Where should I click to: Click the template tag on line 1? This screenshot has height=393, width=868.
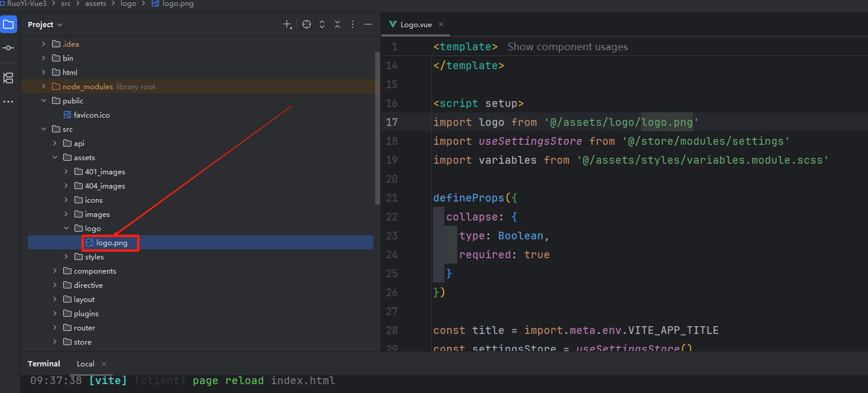tap(466, 47)
